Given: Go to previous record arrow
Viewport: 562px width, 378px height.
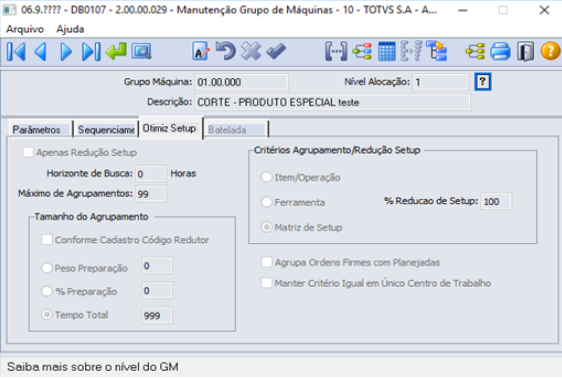Looking at the screenshot, I should [x=40, y=52].
